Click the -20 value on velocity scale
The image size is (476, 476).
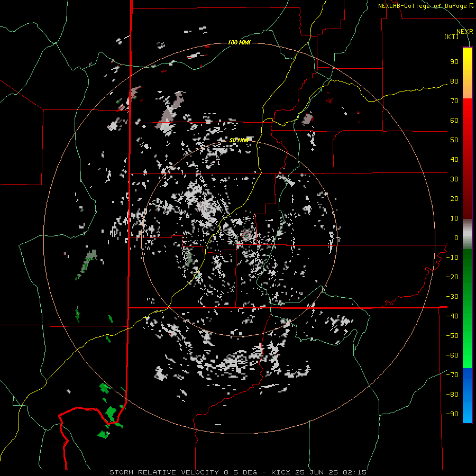click(452, 277)
